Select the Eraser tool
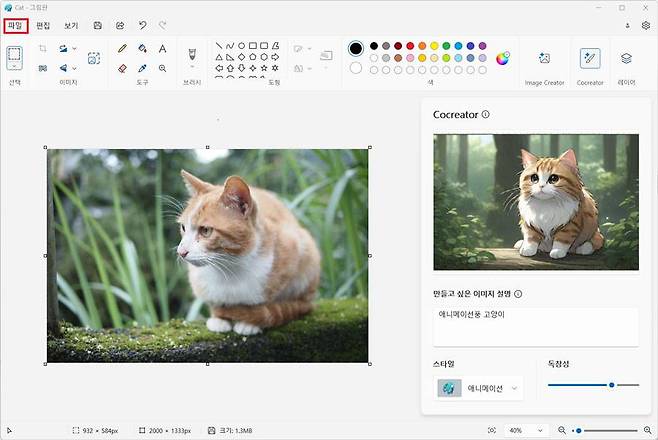The image size is (658, 440). click(x=122, y=68)
